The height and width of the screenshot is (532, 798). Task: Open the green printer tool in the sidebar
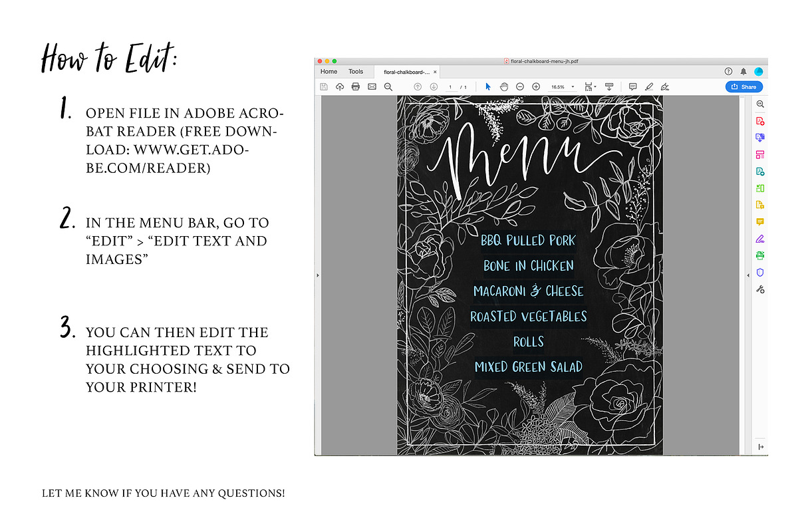pyautogui.click(x=760, y=255)
